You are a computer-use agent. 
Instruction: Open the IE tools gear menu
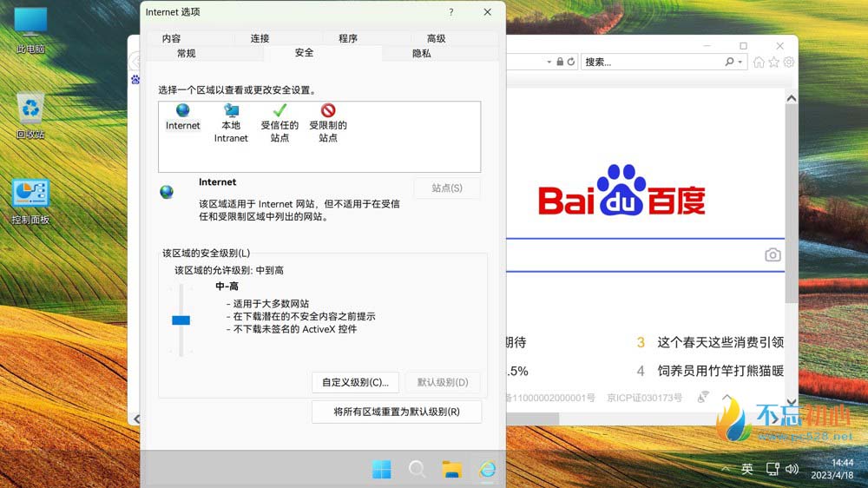coord(788,63)
